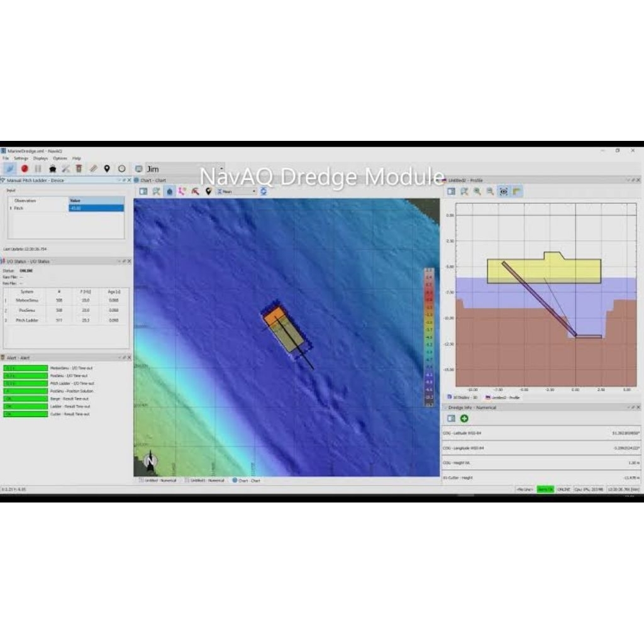
Task: Close the Manual Pitch Ladder panel
Action: pos(130,180)
